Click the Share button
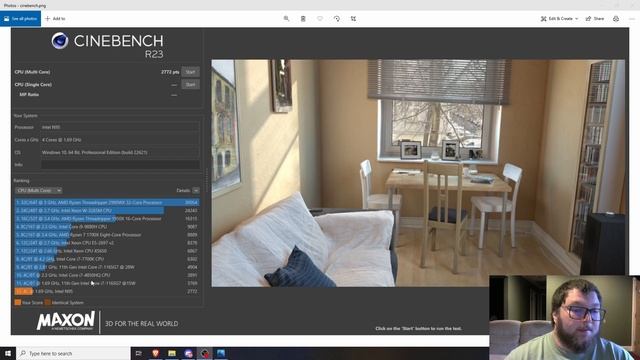Image resolution: width=640 pixels, height=360 pixels. [x=595, y=19]
